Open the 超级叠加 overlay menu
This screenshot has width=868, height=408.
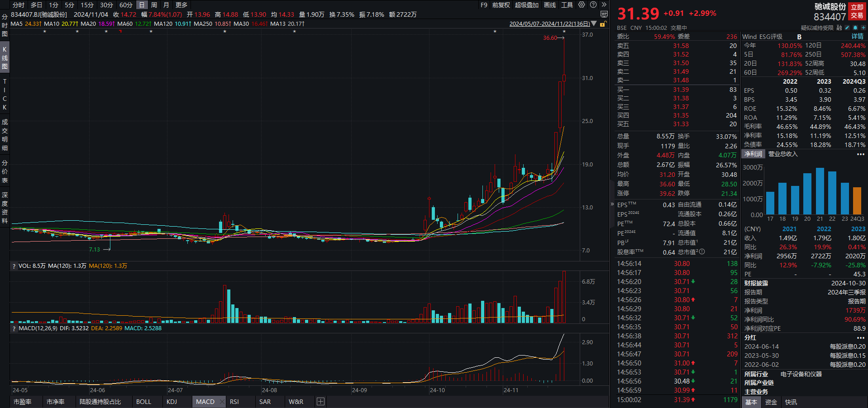click(x=527, y=5)
